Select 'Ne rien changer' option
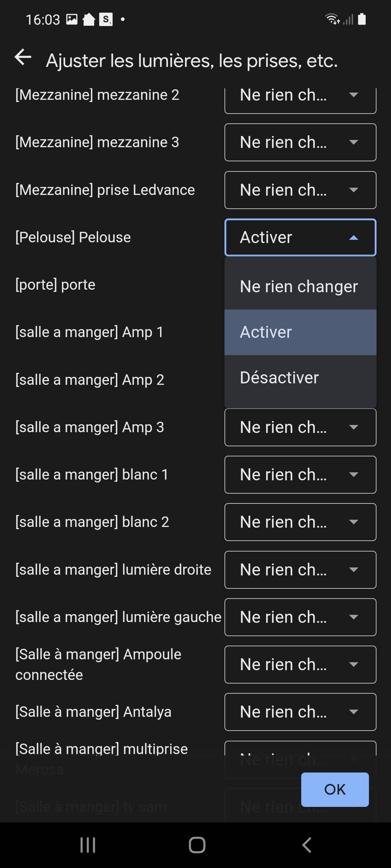391x868 pixels. point(300,286)
